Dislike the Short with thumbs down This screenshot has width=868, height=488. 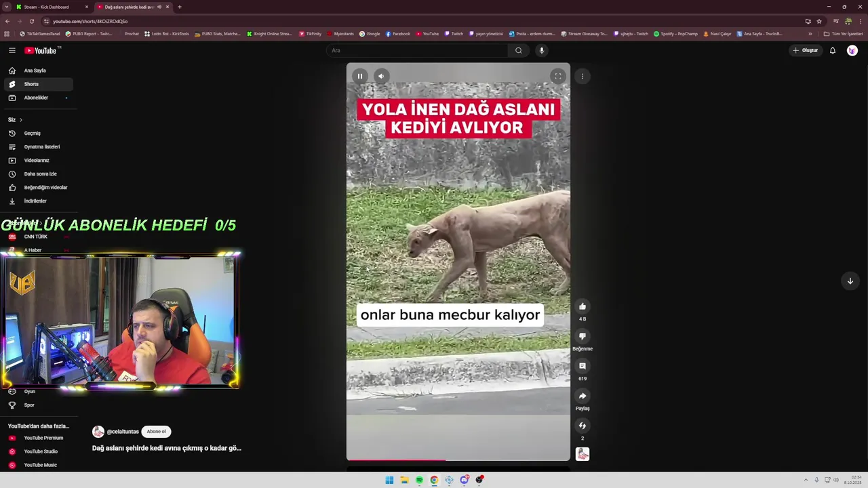point(582,336)
